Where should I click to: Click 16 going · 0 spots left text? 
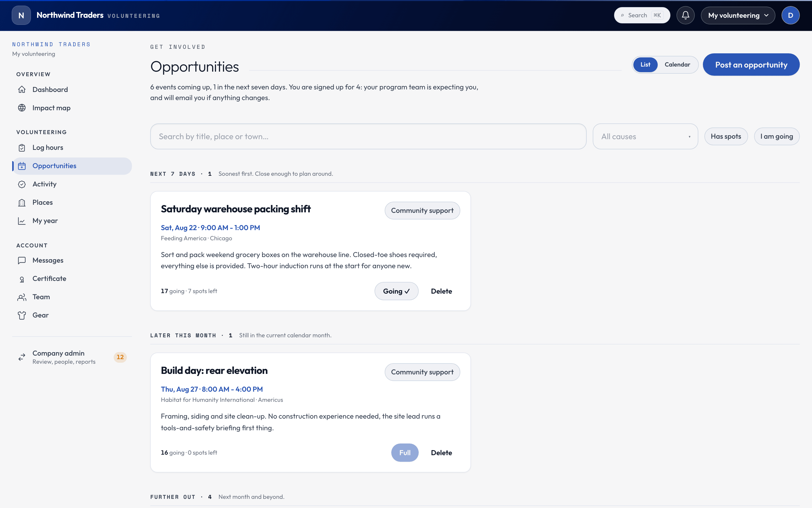point(189,453)
